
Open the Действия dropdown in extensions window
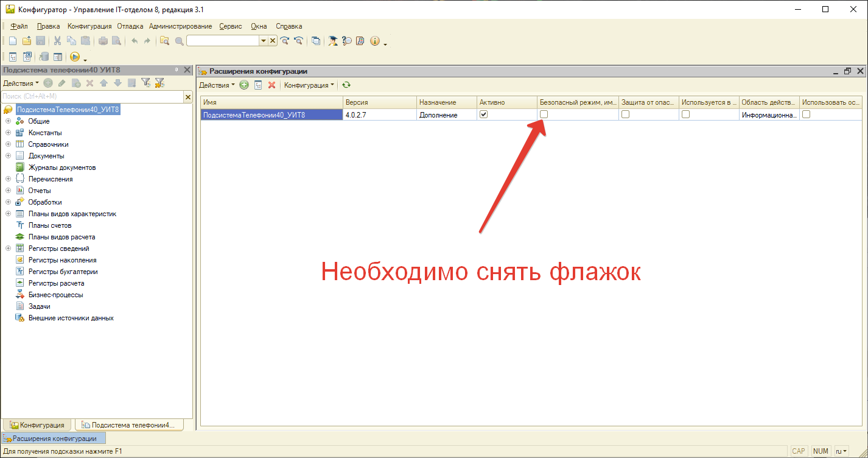coord(217,85)
